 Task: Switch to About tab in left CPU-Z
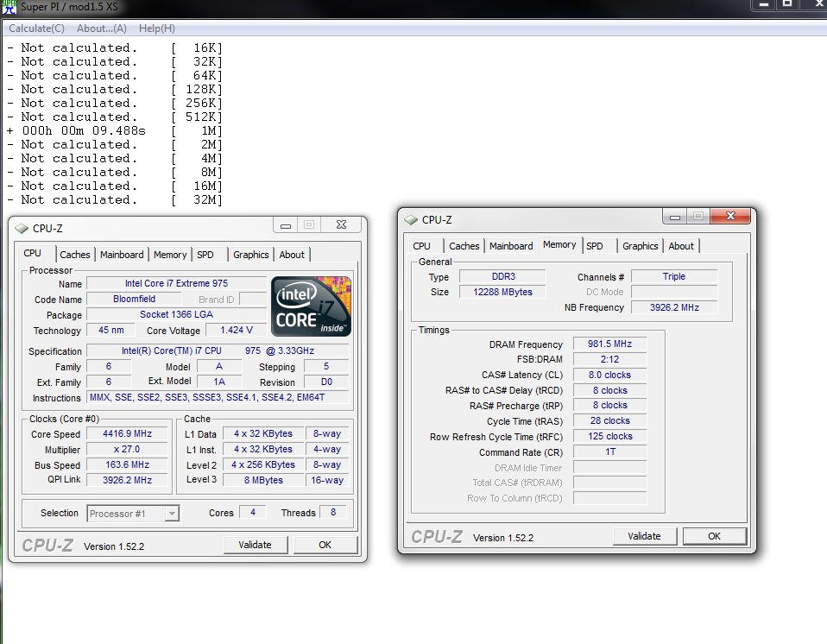click(x=292, y=255)
